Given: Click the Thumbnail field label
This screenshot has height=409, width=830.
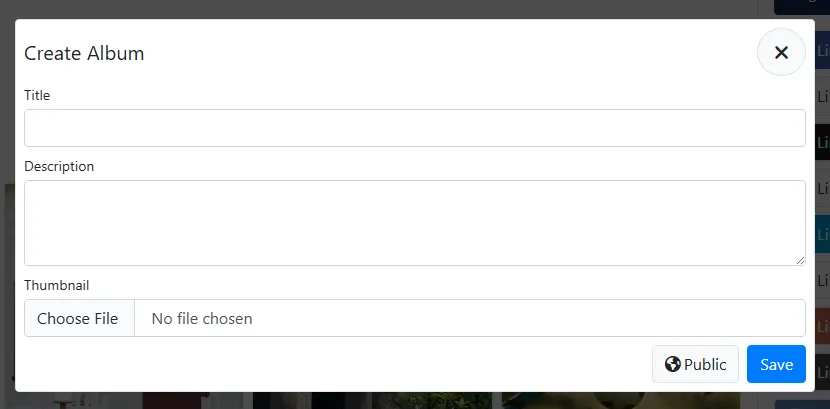Looking at the screenshot, I should point(57,285).
